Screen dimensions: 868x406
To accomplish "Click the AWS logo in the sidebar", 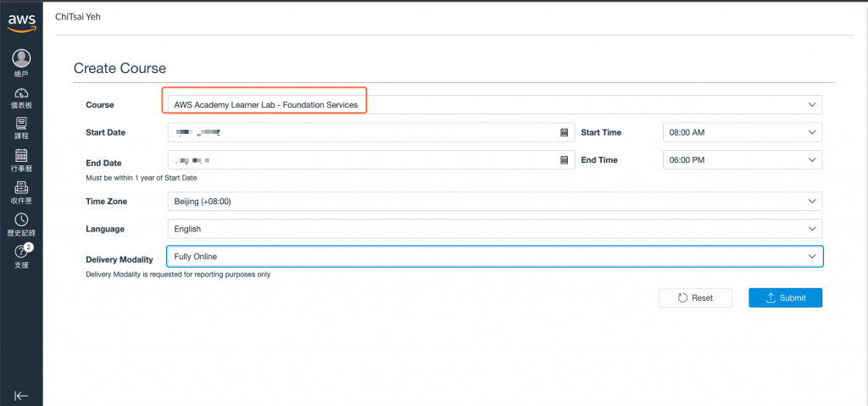I will click(21, 23).
